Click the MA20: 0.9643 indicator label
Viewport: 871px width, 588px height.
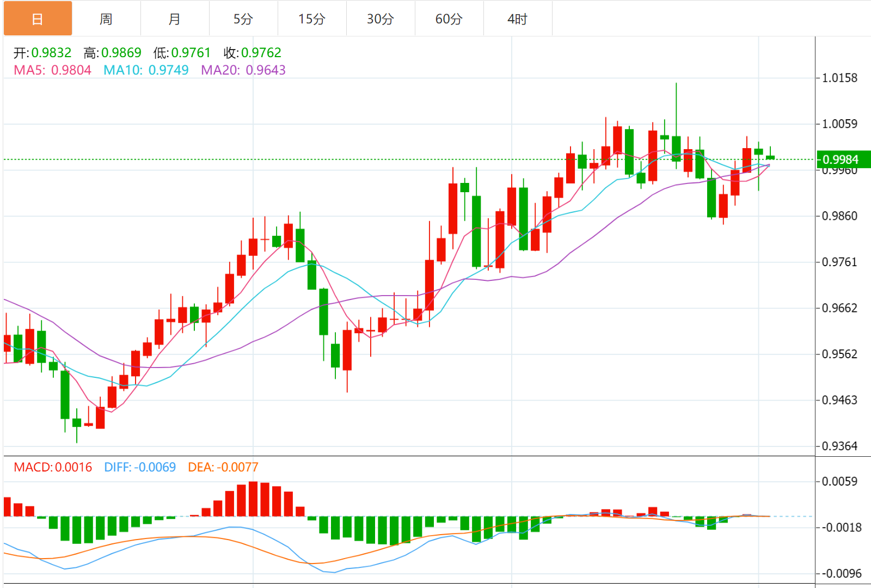click(243, 70)
